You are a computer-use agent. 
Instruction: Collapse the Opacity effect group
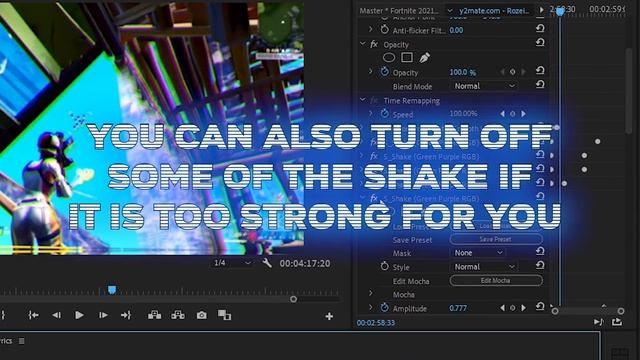pos(362,43)
